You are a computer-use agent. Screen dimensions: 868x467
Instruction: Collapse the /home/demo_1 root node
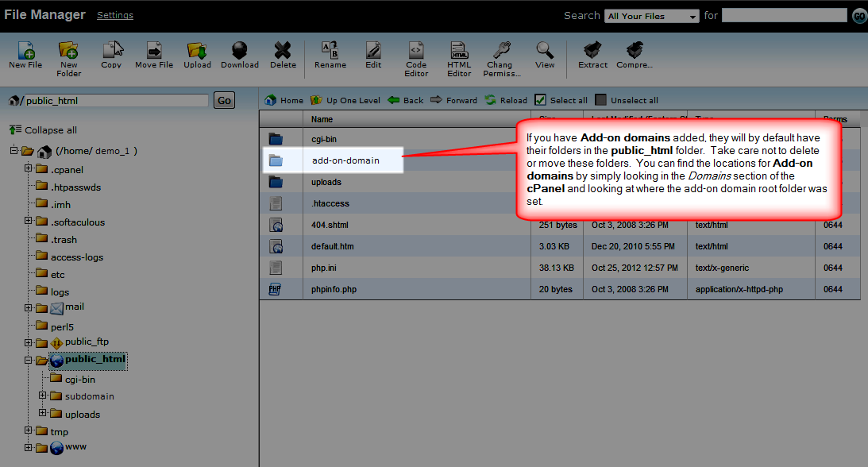(x=14, y=150)
